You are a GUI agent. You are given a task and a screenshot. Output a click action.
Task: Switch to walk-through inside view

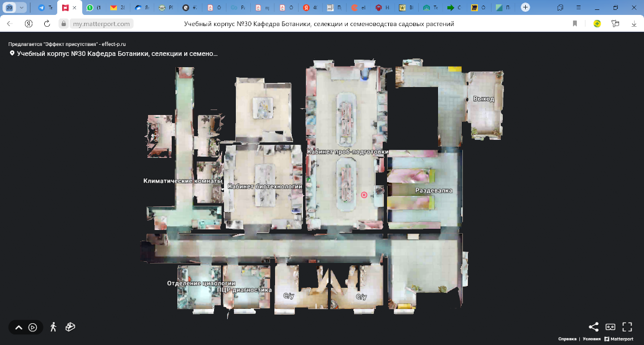(x=53, y=327)
